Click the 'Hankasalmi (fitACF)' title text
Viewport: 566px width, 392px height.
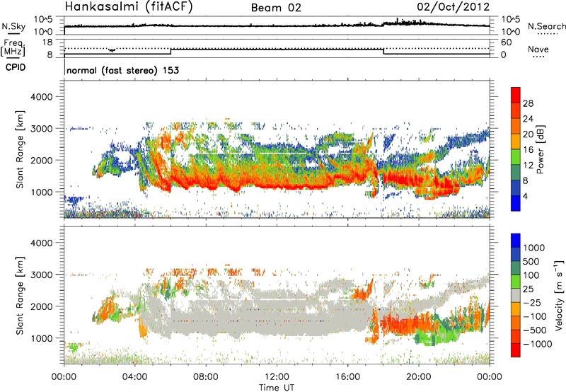click(129, 7)
